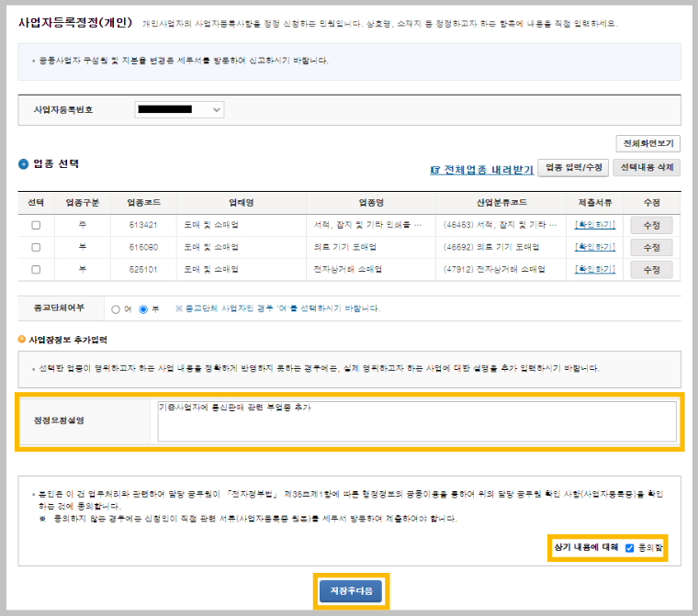Click the 업종 입력/수정 button
This screenshot has height=616, width=698.
(573, 168)
